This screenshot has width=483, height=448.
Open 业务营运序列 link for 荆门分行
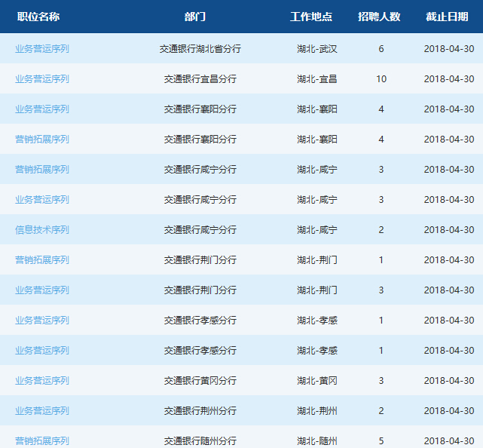click(x=42, y=290)
